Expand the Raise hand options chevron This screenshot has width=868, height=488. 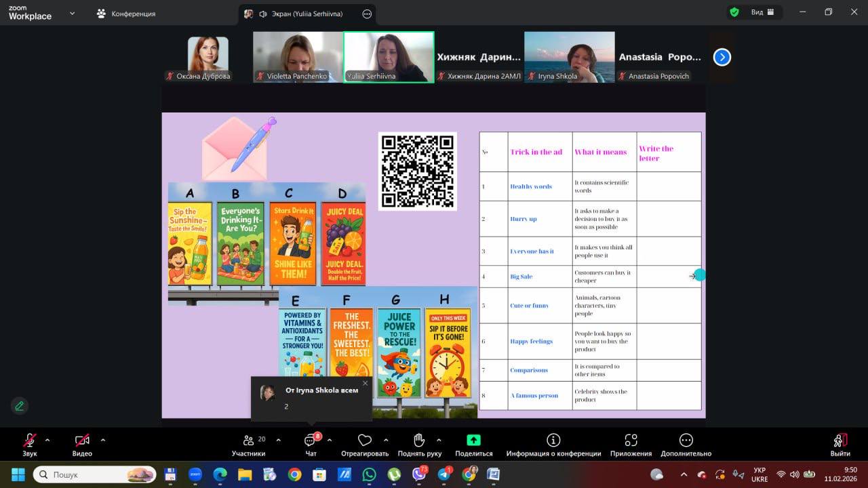tap(439, 439)
